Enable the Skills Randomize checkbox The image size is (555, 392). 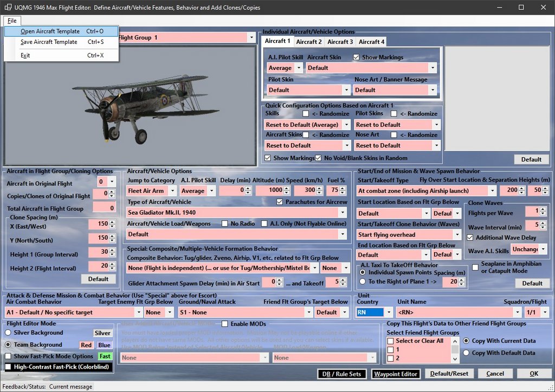[x=306, y=114]
